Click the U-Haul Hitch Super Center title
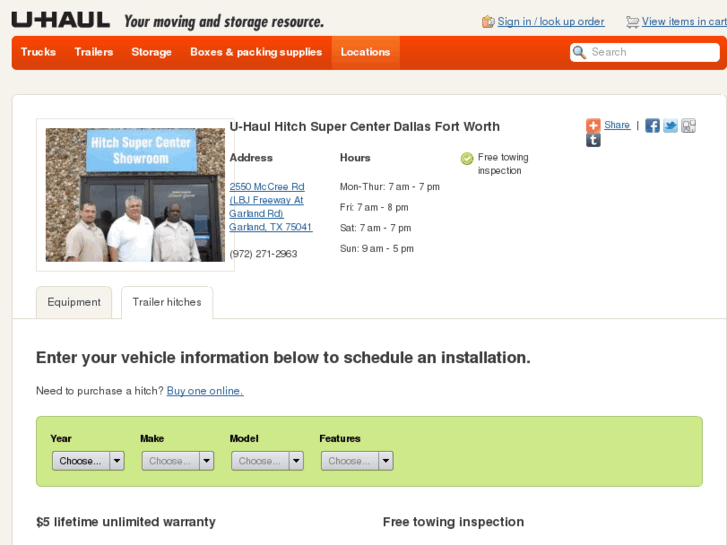The image size is (727, 545). [x=365, y=127]
